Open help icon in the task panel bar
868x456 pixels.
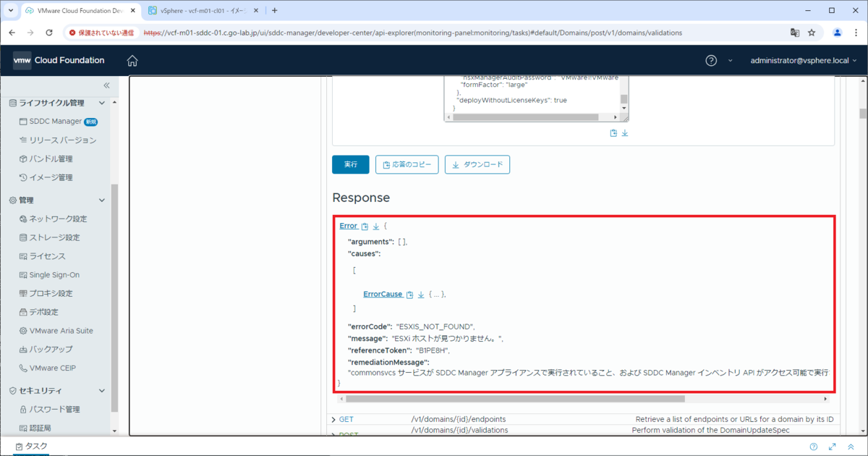(x=814, y=447)
